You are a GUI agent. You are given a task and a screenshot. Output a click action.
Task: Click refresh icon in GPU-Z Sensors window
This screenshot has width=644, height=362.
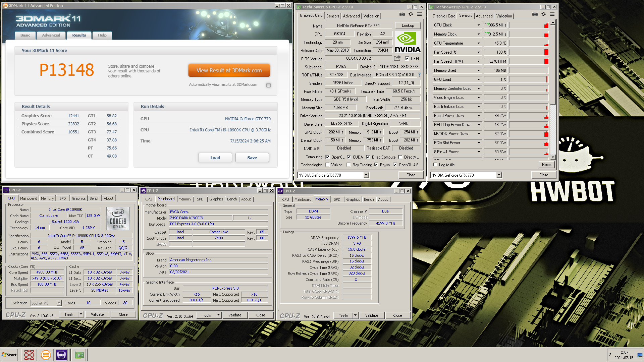tap(543, 14)
